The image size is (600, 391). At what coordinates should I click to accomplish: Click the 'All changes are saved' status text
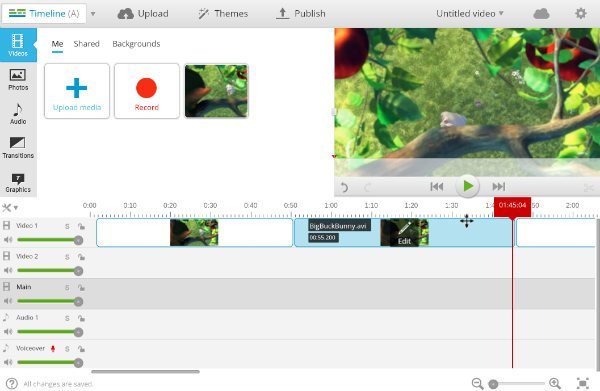(58, 384)
